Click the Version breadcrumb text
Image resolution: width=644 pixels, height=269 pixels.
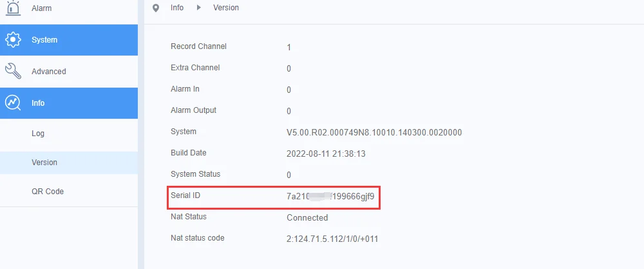(x=226, y=7)
